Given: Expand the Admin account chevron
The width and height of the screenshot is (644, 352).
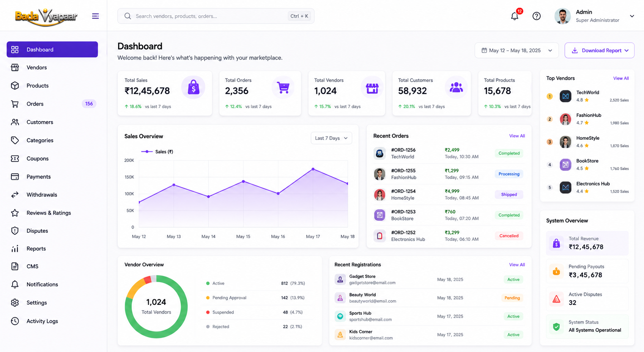Looking at the screenshot, I should (632, 16).
